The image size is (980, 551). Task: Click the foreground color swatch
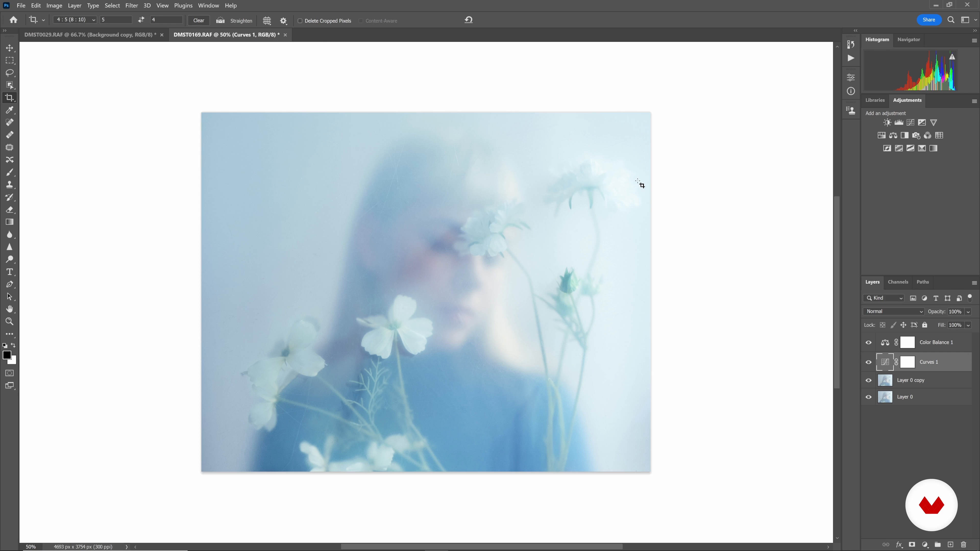click(6, 355)
